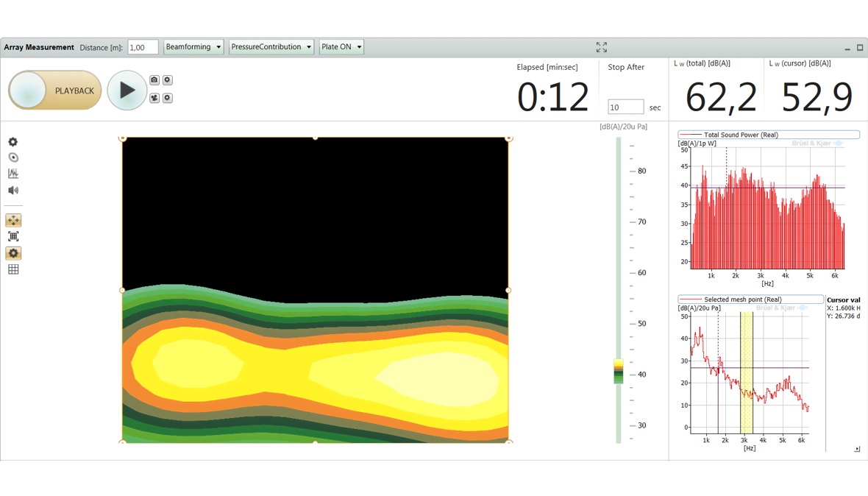Toggle the grid overlay icon
This screenshot has width=868, height=496.
tap(13, 269)
